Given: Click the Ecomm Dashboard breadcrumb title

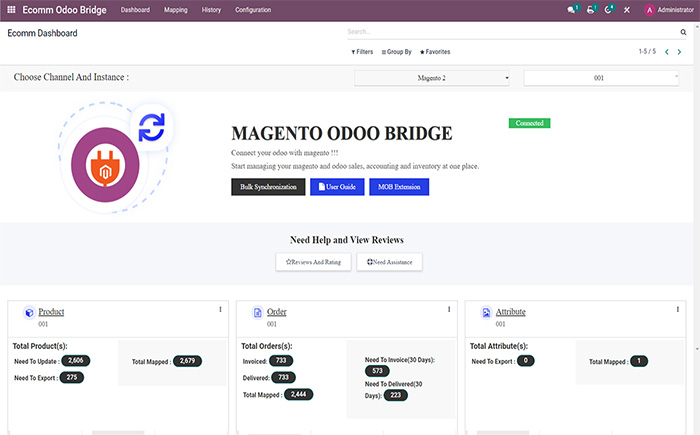Looking at the screenshot, I should [x=42, y=33].
